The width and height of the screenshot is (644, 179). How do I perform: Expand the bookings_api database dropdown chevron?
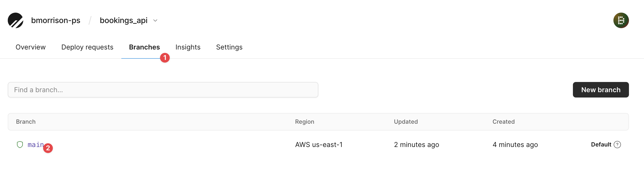(x=155, y=21)
